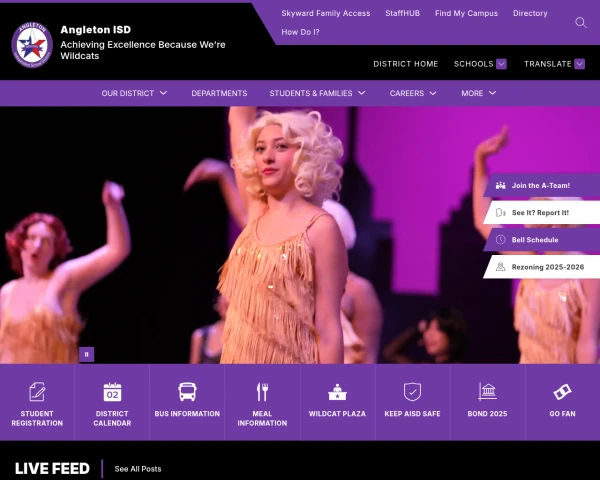Click the clock icon beside Bell Schedule
Image resolution: width=600 pixels, height=480 pixels.
[x=501, y=240]
